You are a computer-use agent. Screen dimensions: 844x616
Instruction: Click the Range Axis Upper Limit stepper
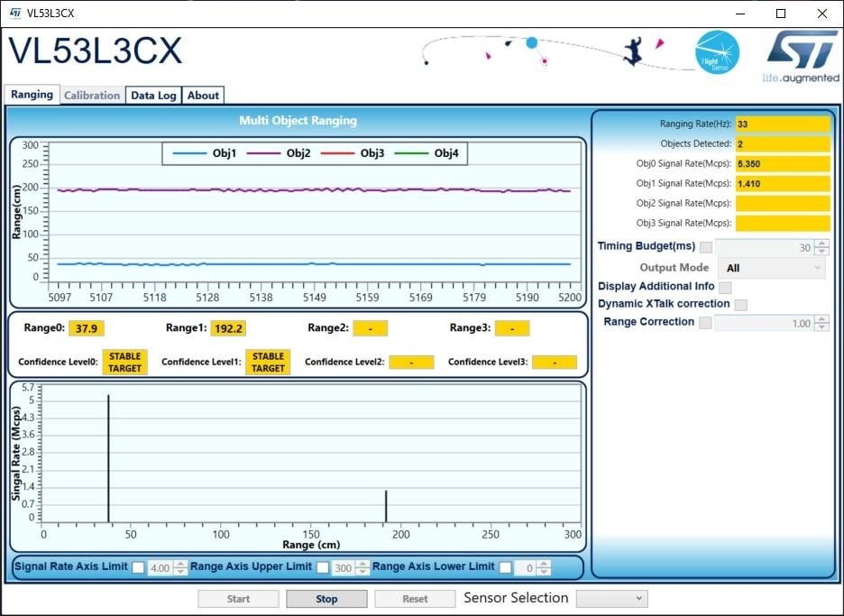point(362,567)
